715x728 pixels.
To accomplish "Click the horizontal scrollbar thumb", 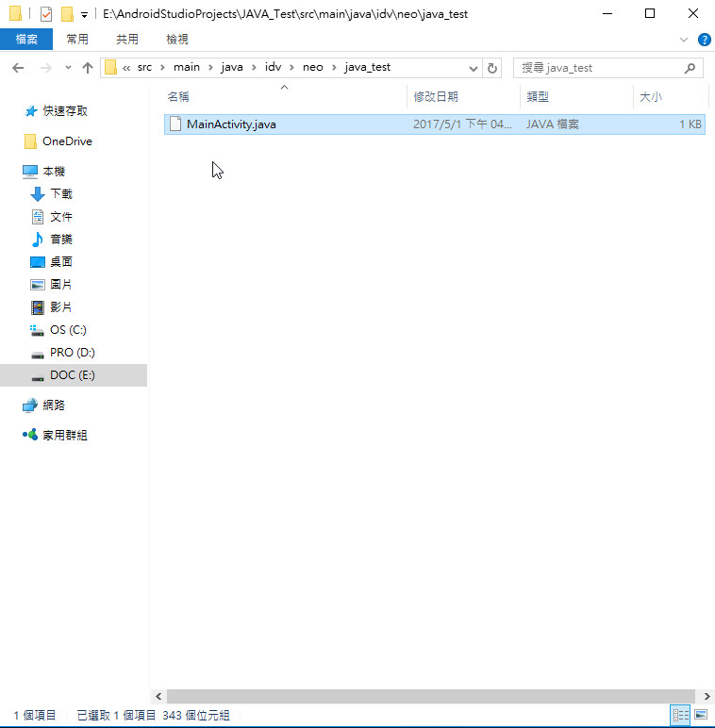I will pyautogui.click(x=431, y=697).
